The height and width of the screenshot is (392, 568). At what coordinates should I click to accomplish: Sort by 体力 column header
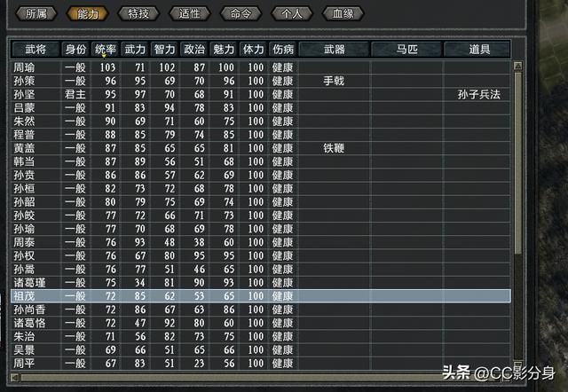(253, 50)
